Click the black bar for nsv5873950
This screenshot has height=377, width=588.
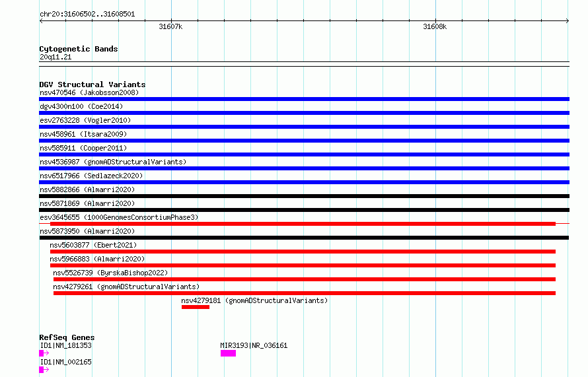(x=304, y=238)
